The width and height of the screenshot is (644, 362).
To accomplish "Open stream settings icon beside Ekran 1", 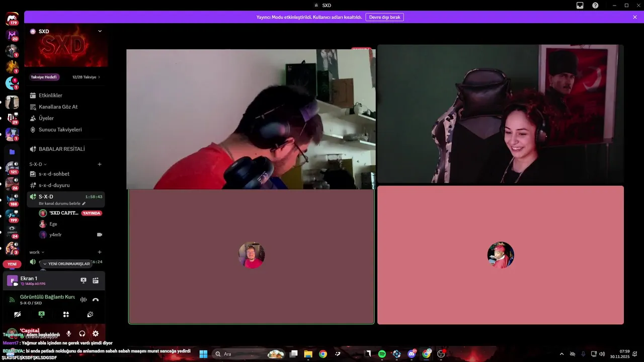I will pos(96,281).
